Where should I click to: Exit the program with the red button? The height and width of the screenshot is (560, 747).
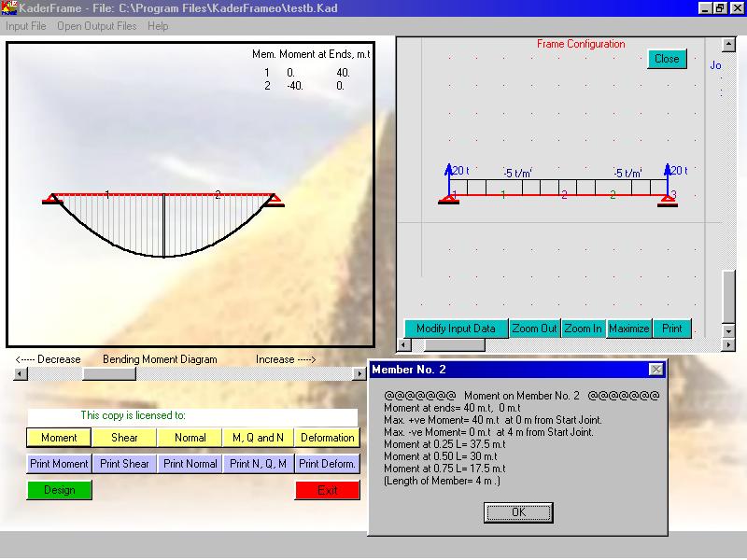coord(327,490)
